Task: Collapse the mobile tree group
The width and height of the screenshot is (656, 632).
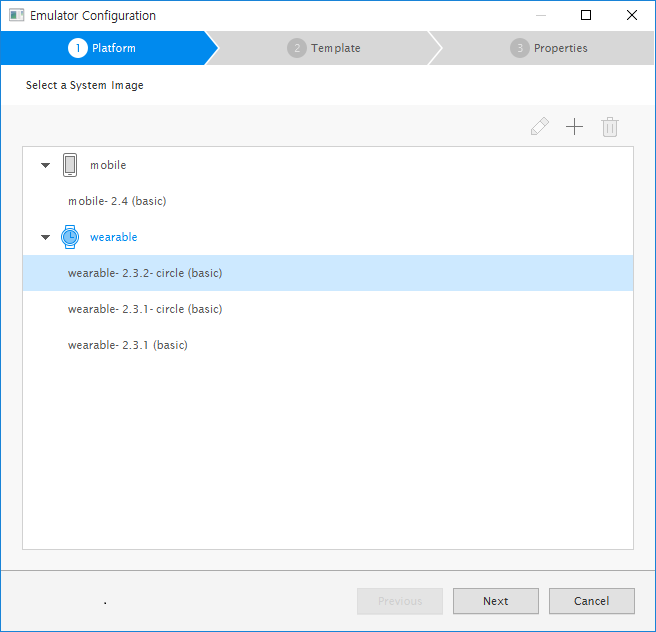Action: click(45, 166)
